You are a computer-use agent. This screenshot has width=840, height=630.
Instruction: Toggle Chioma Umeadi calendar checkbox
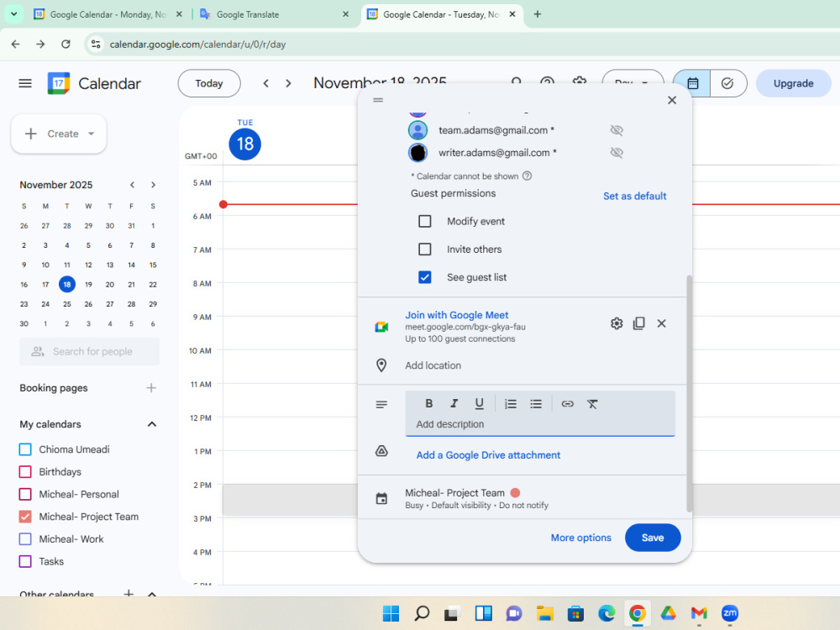point(25,449)
